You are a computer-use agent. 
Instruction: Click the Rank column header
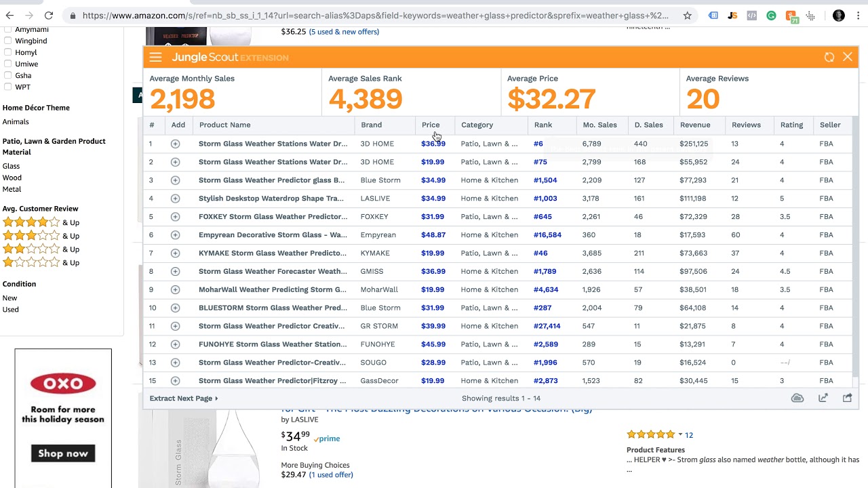tap(542, 125)
